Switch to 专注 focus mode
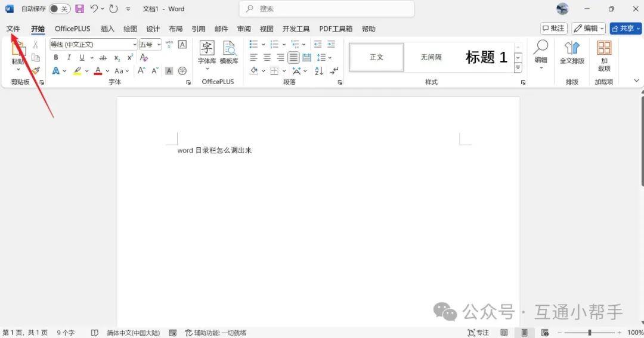This screenshot has height=338, width=644. pos(478,333)
